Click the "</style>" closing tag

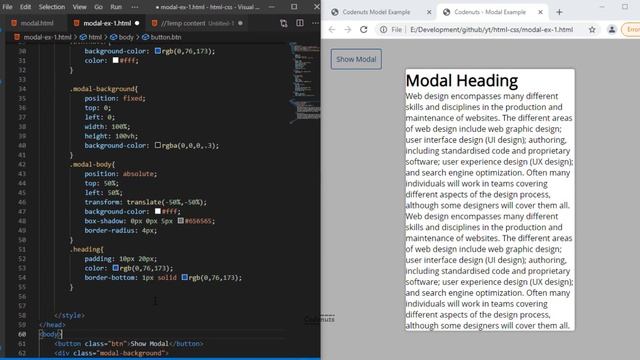click(x=69, y=316)
